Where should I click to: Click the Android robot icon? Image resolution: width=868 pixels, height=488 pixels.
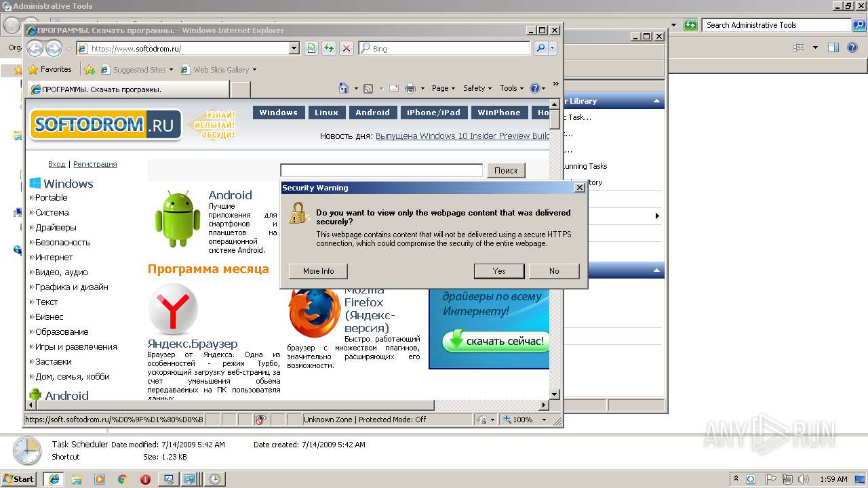coord(177,219)
